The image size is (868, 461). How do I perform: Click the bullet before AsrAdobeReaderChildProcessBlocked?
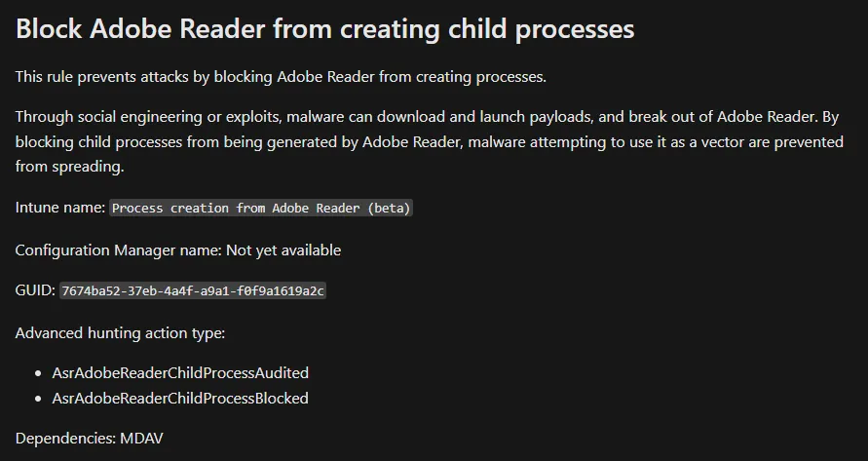tap(39, 399)
